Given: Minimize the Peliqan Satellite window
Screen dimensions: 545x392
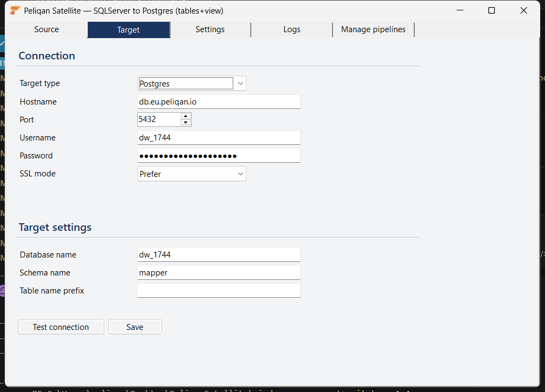Looking at the screenshot, I should [460, 10].
